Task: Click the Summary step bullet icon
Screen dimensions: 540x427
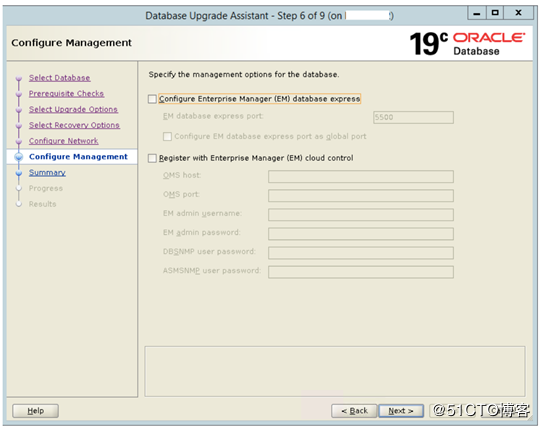Action: 19,173
